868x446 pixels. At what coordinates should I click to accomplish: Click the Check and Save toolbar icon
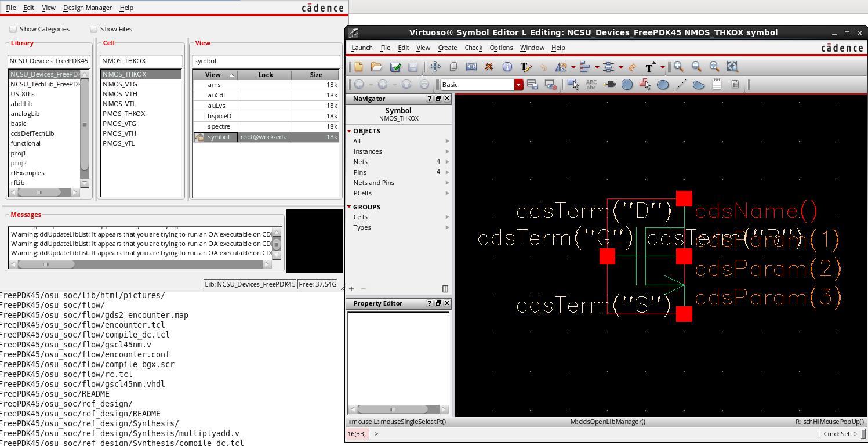click(395, 67)
